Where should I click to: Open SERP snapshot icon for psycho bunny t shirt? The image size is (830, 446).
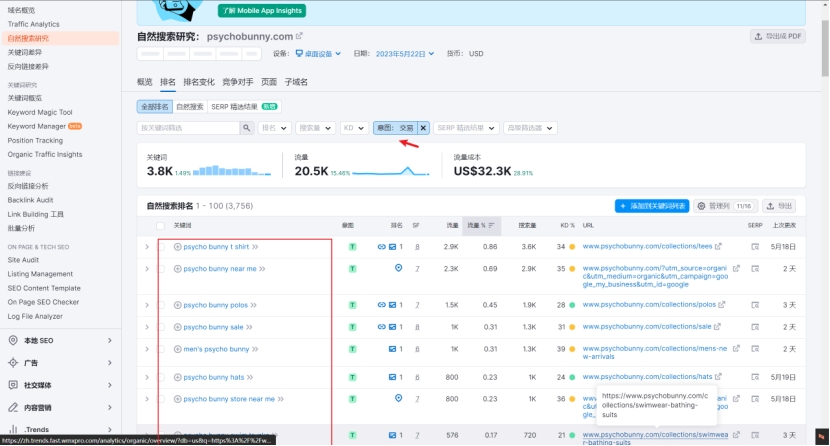coord(755,246)
